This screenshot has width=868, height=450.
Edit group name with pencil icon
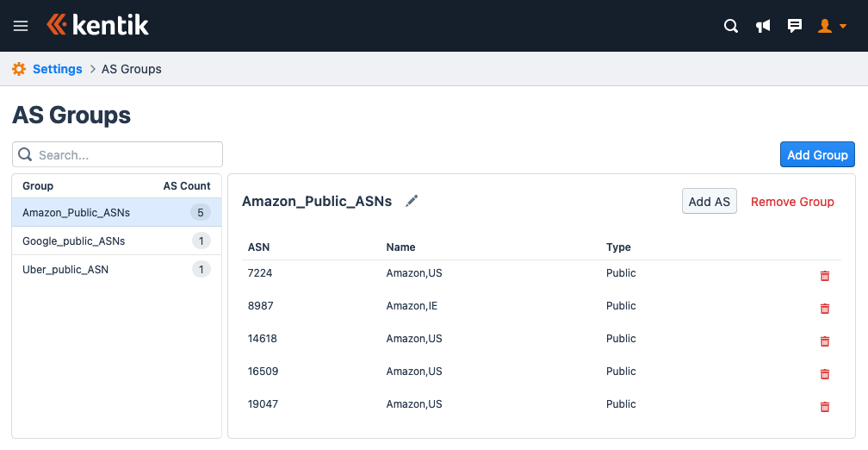click(412, 201)
